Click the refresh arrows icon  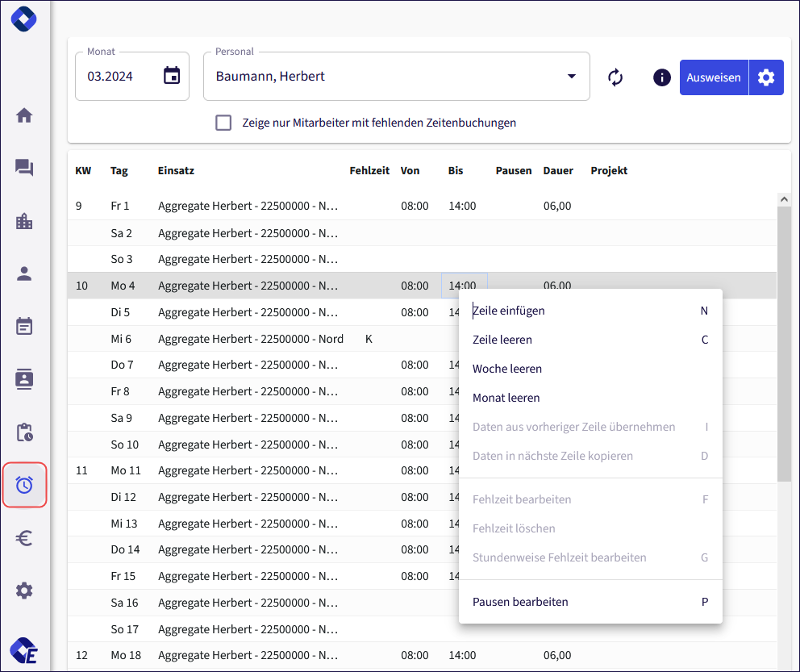point(615,77)
